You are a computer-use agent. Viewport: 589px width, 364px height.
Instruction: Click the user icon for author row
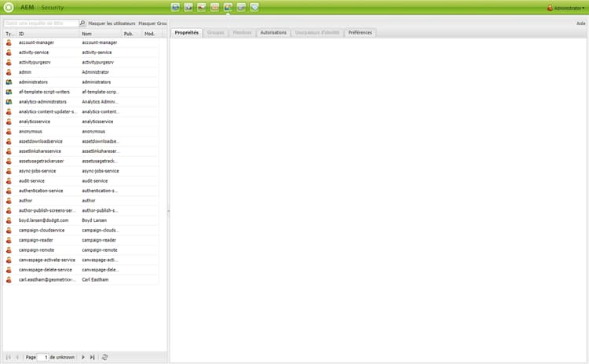click(x=9, y=200)
